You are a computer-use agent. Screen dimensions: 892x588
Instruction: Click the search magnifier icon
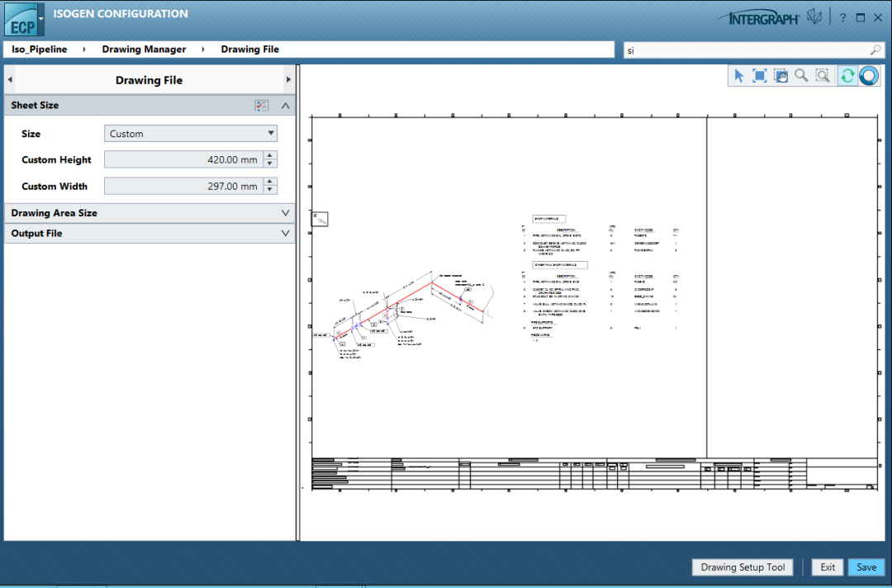(x=875, y=50)
